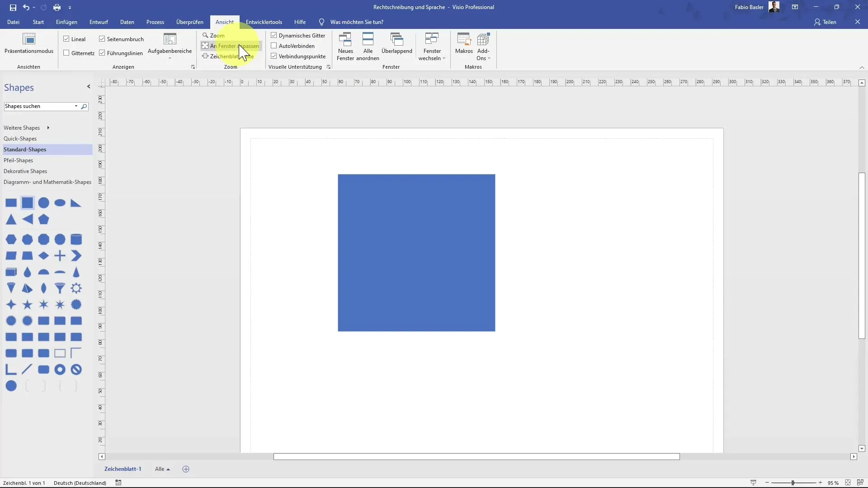Toggle Dynamisches Gitter checkbox

(274, 35)
